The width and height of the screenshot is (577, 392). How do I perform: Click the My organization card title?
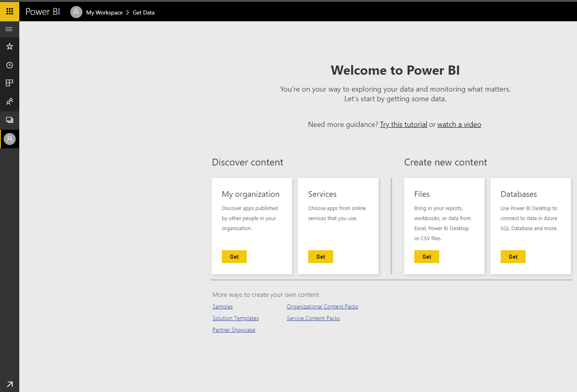click(251, 194)
